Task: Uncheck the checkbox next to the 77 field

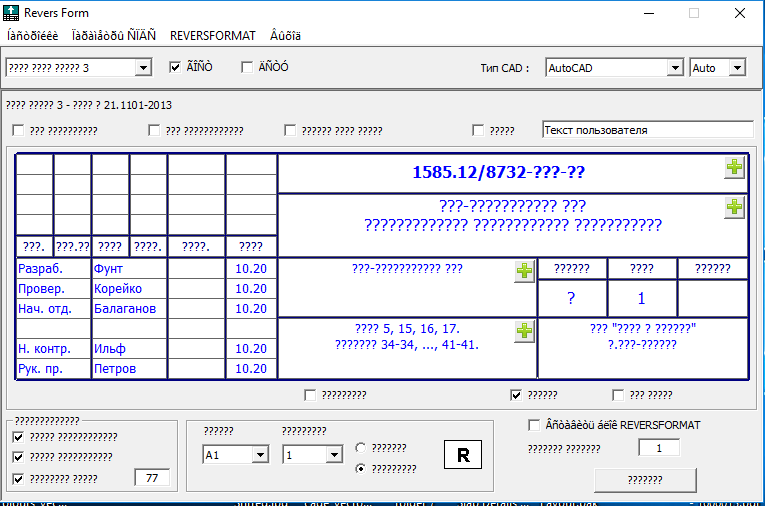Action: click(x=18, y=478)
